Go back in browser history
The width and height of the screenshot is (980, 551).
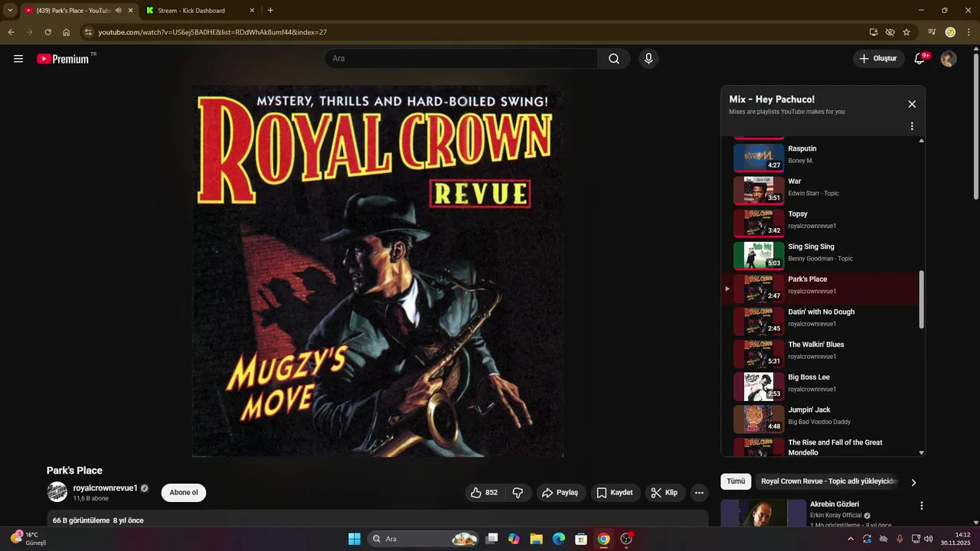(x=11, y=32)
